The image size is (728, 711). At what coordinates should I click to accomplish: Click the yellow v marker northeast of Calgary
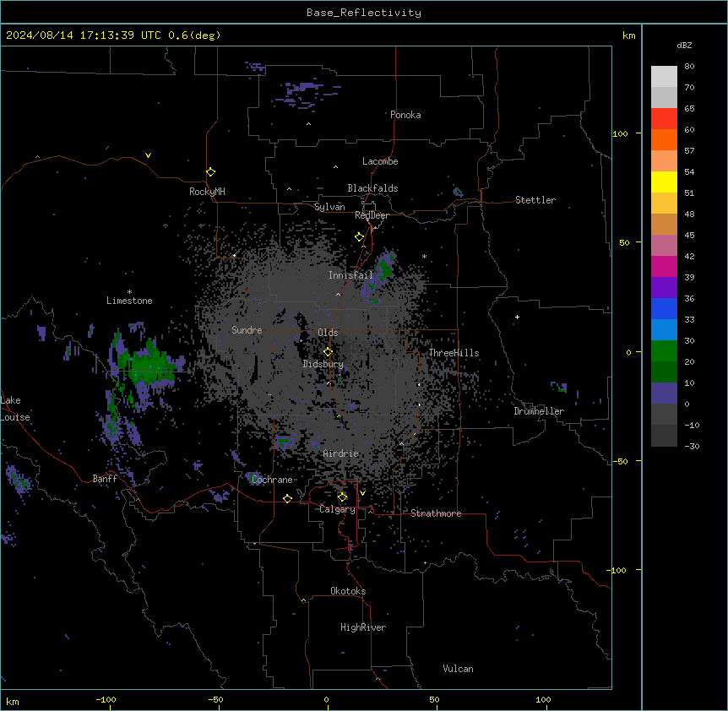point(362,493)
